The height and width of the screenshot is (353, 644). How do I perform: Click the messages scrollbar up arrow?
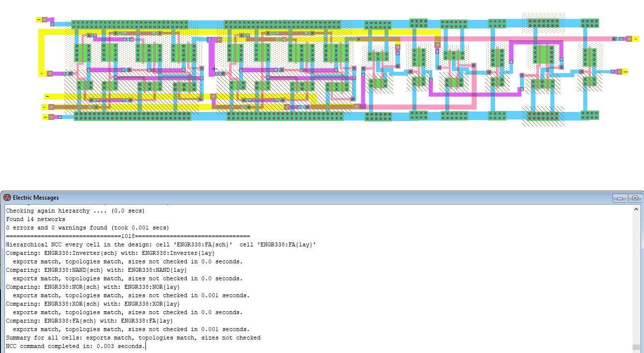(x=636, y=210)
